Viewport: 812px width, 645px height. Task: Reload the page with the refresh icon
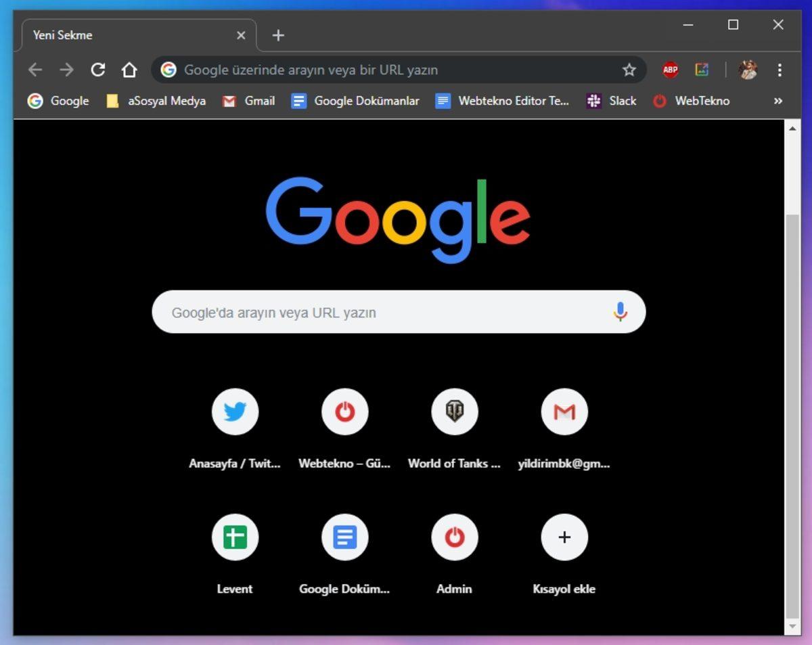(x=97, y=69)
